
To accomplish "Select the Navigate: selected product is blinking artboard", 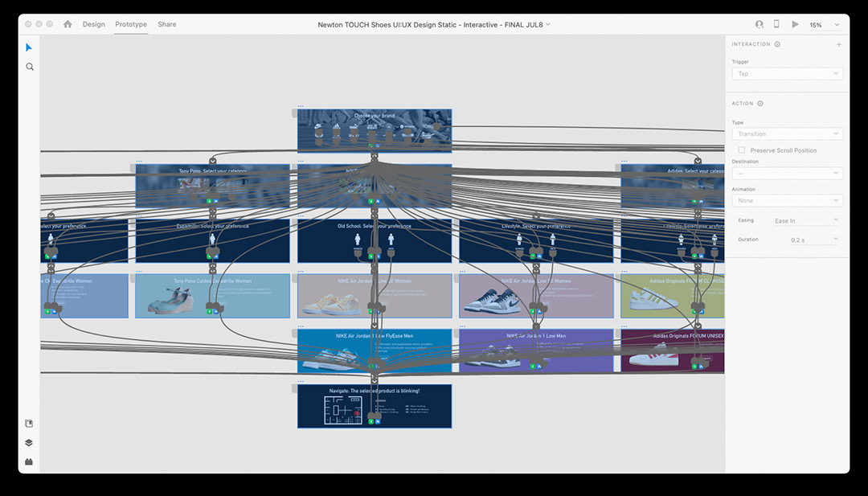I will pos(375,406).
